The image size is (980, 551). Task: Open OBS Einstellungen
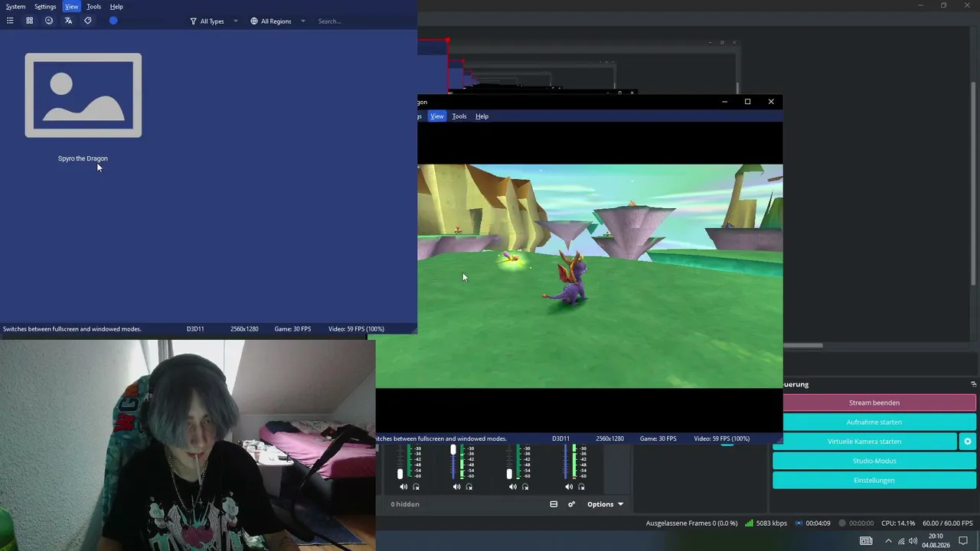pyautogui.click(x=874, y=480)
